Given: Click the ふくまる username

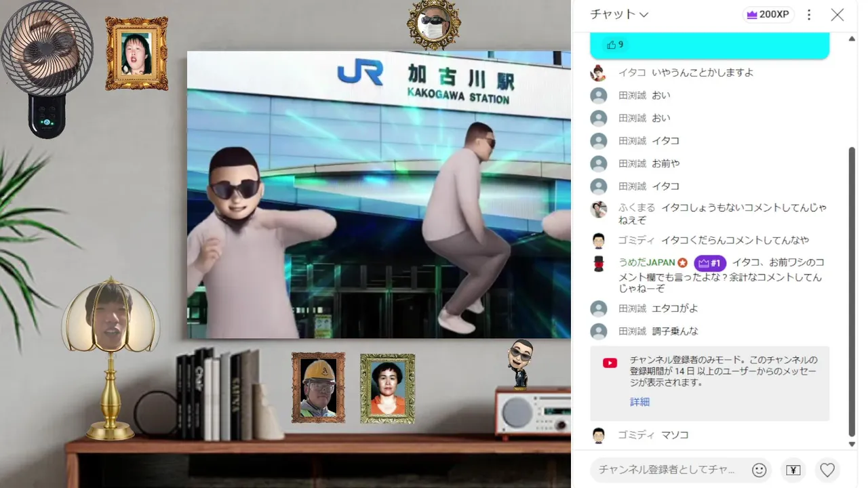Looking at the screenshot, I should tap(636, 208).
